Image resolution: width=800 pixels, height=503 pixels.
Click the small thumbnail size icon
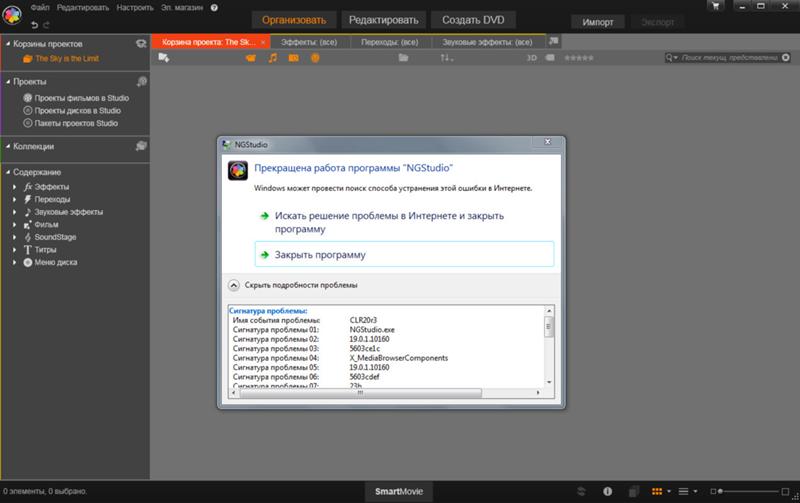pos(713,491)
